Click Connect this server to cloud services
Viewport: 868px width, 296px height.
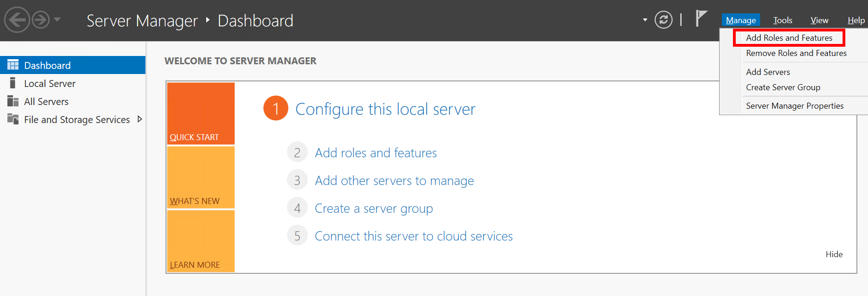click(414, 236)
